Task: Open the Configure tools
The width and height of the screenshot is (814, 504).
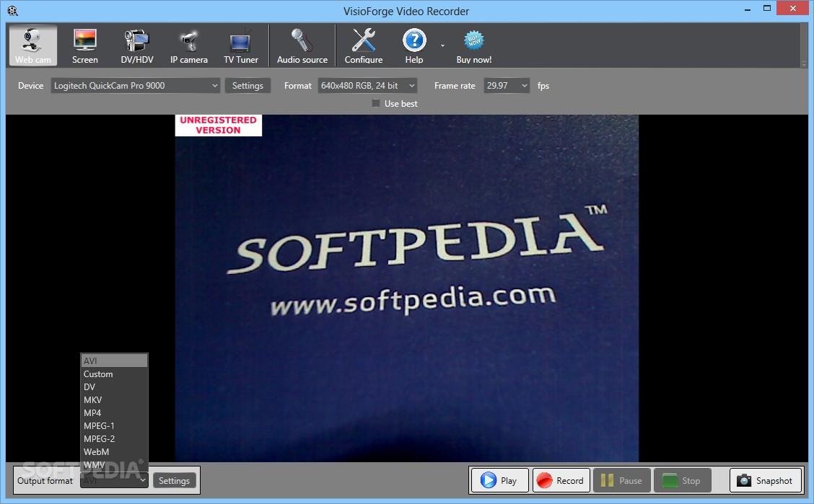Action: 364,45
